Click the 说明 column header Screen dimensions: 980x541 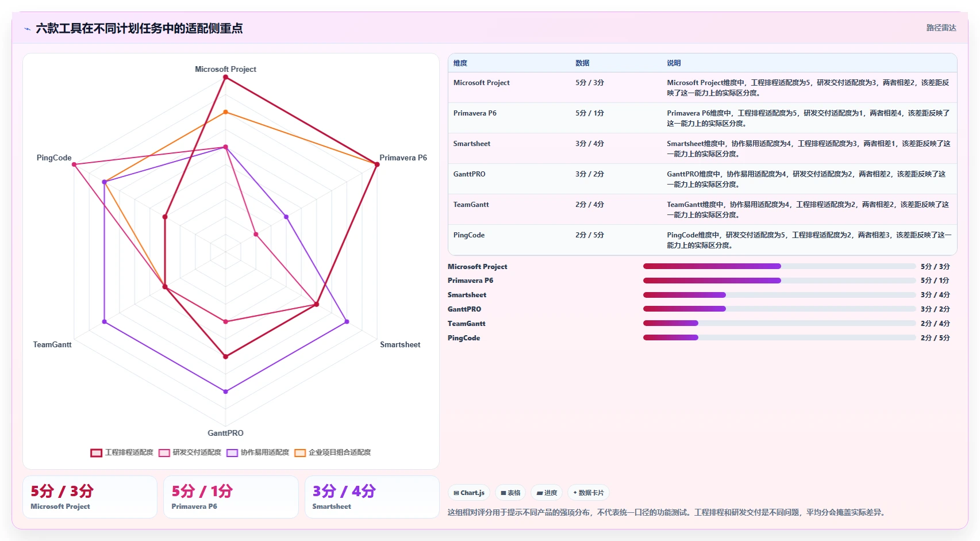[x=674, y=63]
